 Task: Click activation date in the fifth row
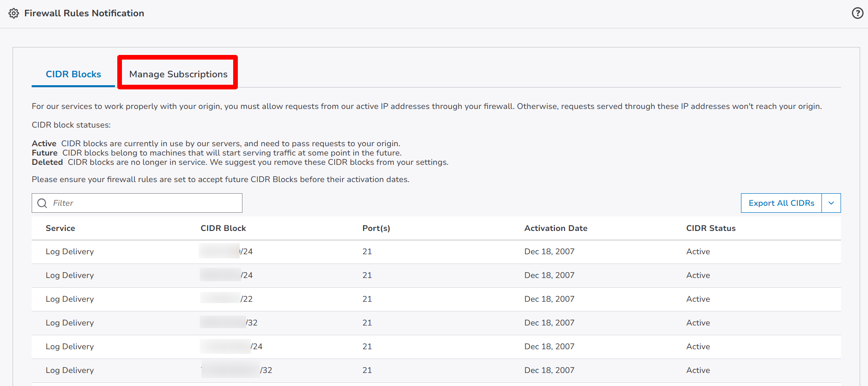coord(549,346)
